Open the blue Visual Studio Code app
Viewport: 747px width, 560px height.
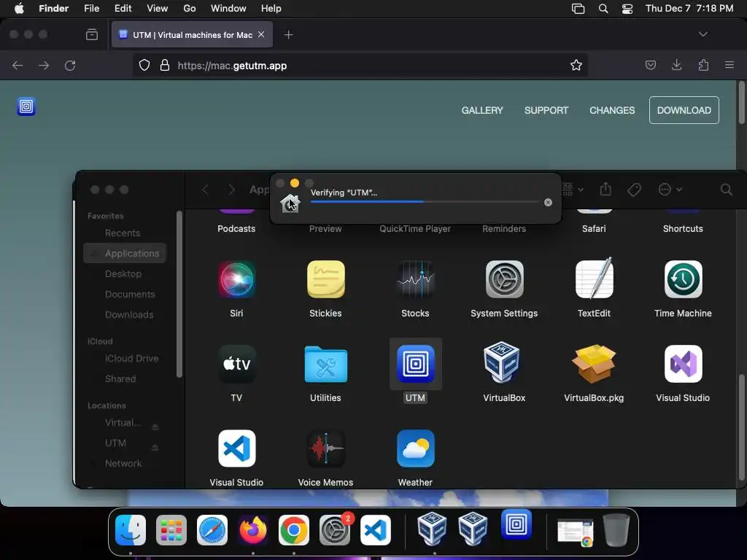(237, 448)
